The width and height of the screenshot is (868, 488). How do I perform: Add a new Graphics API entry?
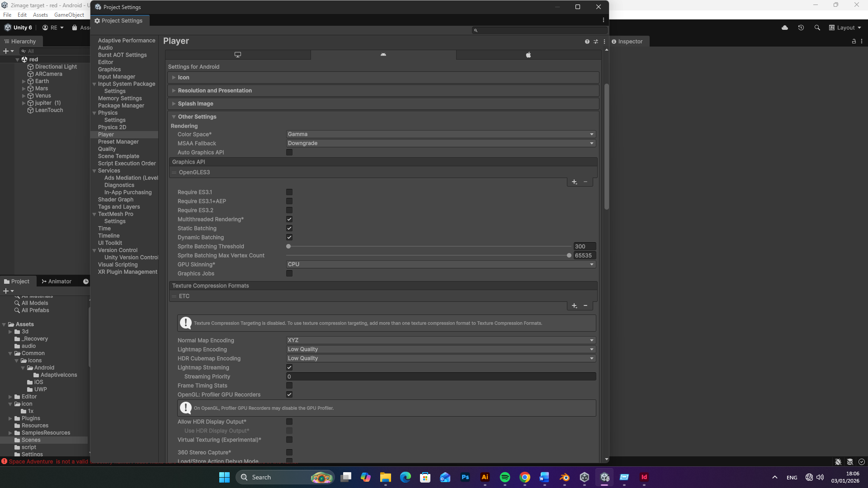574,182
